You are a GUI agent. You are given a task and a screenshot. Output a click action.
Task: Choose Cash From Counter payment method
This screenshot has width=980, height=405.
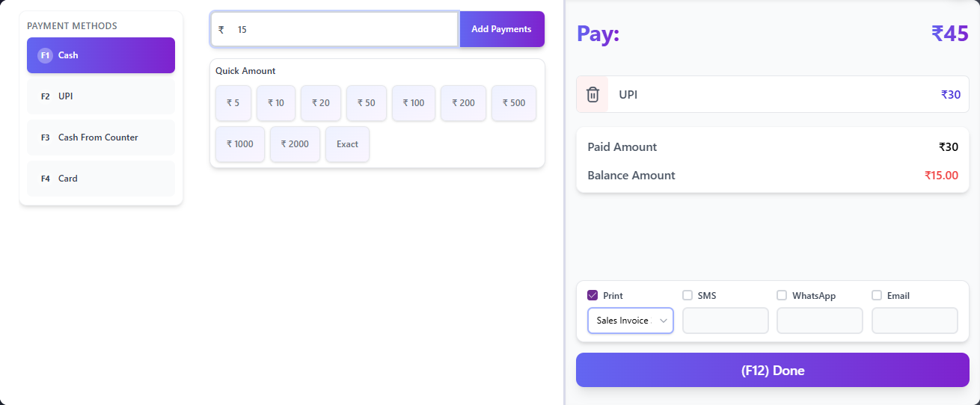click(101, 137)
